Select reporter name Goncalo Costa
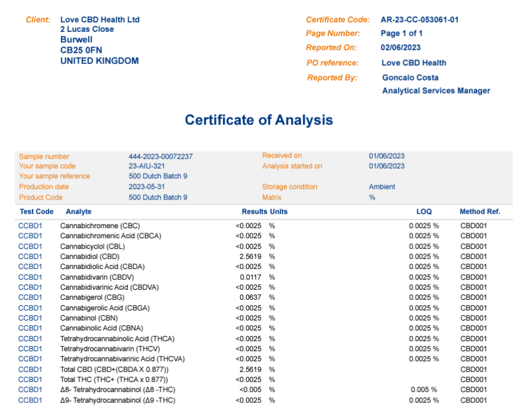Image resolution: width=527 pixels, height=420 pixels. 410,78
